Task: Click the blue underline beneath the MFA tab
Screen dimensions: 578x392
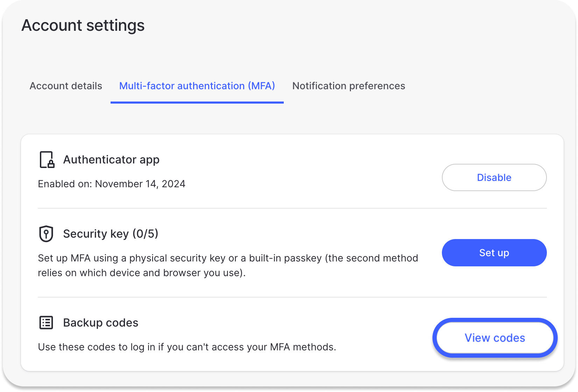Action: [x=197, y=103]
